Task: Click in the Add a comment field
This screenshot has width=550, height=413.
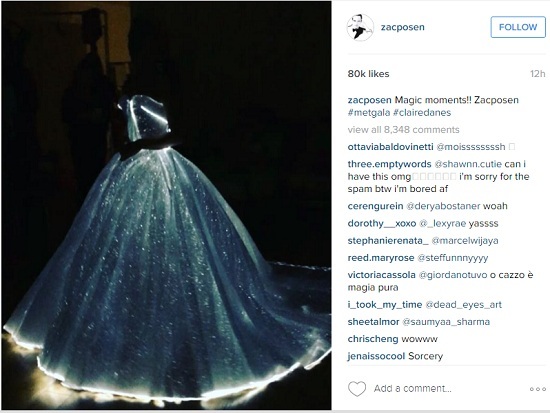Action: tap(412, 389)
